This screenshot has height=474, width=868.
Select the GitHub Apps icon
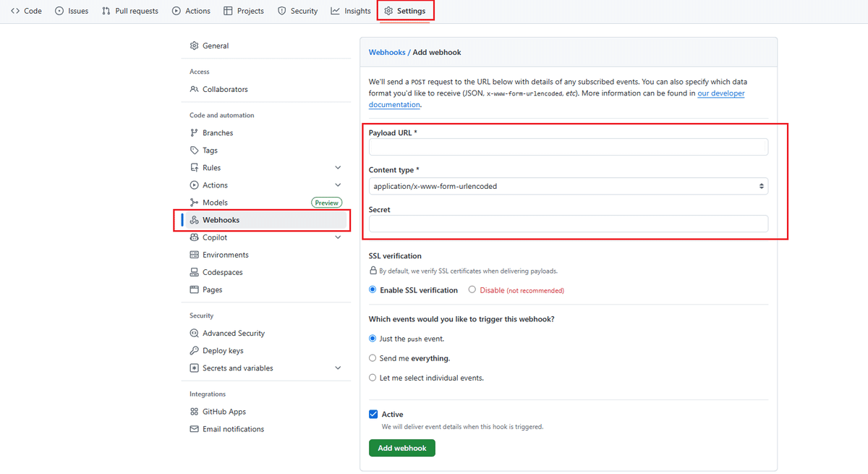click(194, 411)
